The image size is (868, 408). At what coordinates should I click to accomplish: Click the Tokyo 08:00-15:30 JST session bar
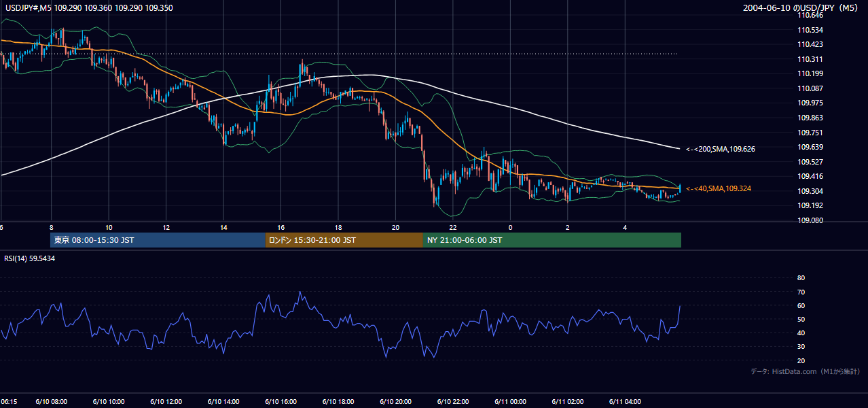(158, 240)
